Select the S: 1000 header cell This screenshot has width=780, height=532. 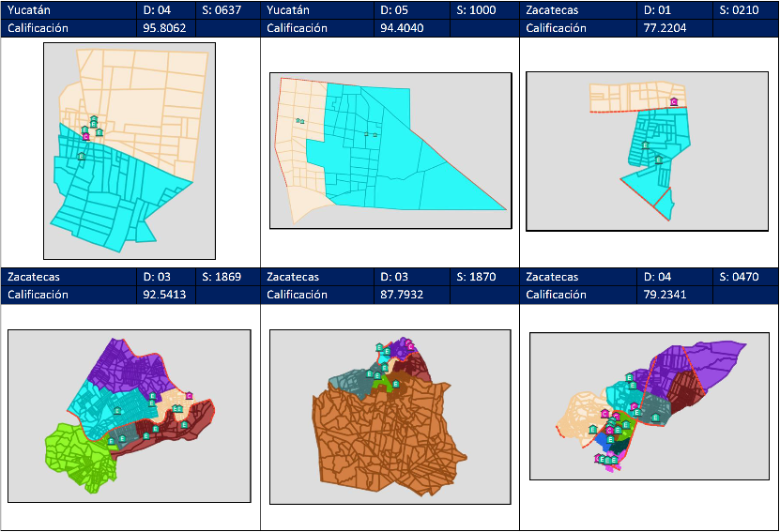point(482,10)
